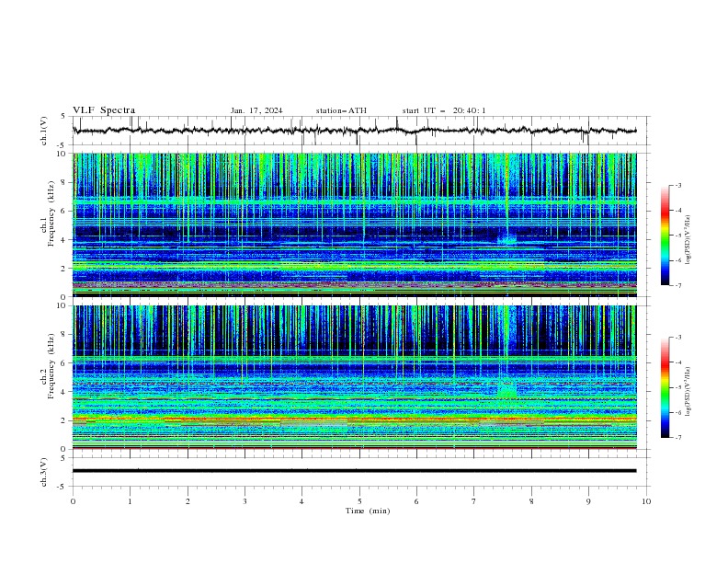
Task: Click the ch.1 "Frequency (kHz)" axis label
Action: tap(51, 212)
